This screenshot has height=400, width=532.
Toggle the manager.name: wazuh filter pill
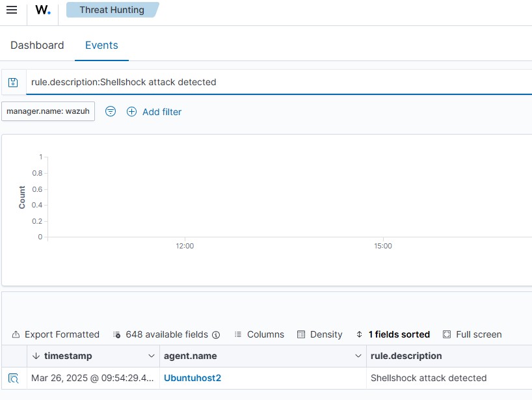tap(47, 111)
